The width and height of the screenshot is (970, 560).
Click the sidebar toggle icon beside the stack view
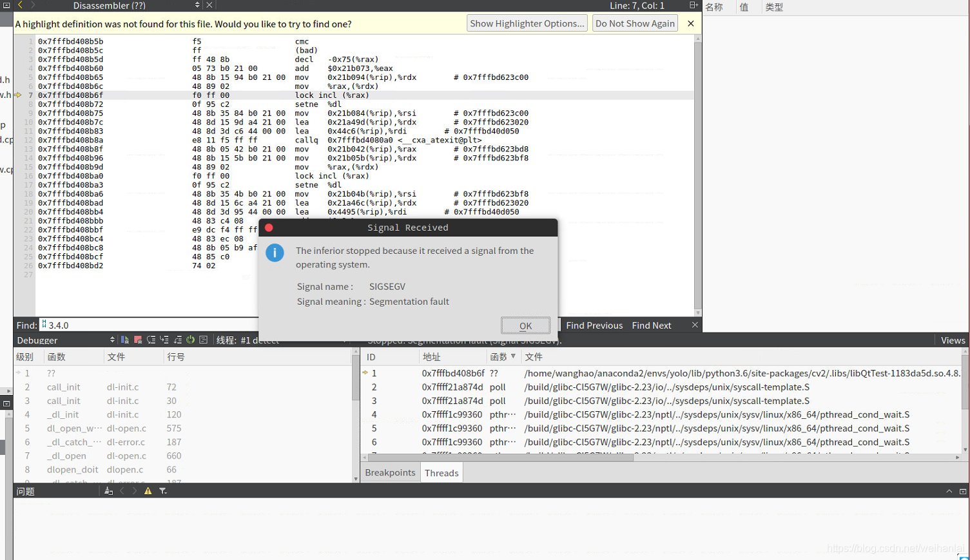(x=6, y=403)
